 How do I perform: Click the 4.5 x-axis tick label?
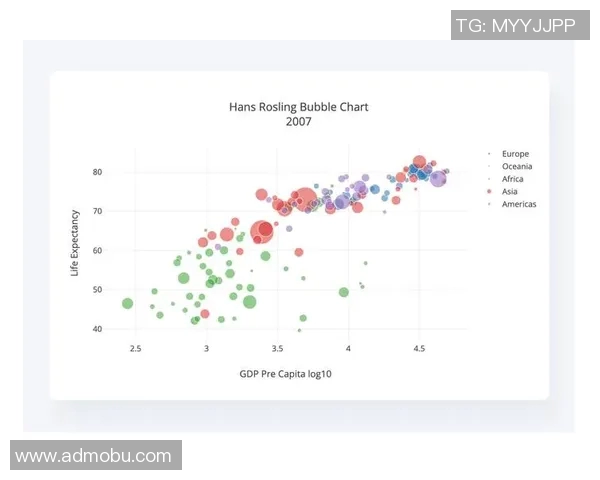coord(419,348)
